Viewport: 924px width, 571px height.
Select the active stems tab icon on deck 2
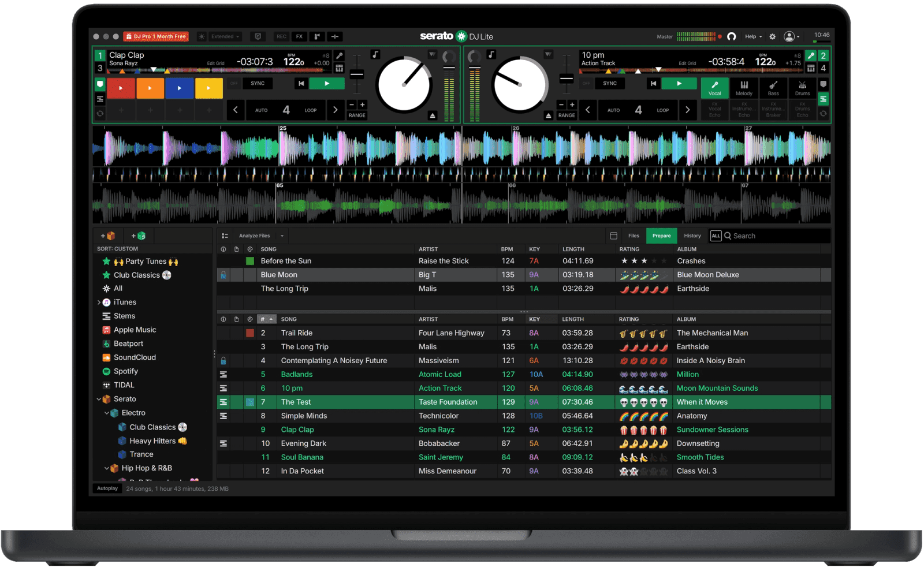tap(824, 99)
